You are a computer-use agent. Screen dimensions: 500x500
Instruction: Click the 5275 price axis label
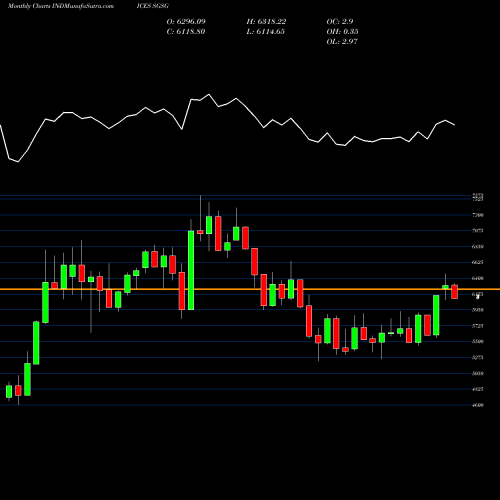pyautogui.click(x=478, y=357)
